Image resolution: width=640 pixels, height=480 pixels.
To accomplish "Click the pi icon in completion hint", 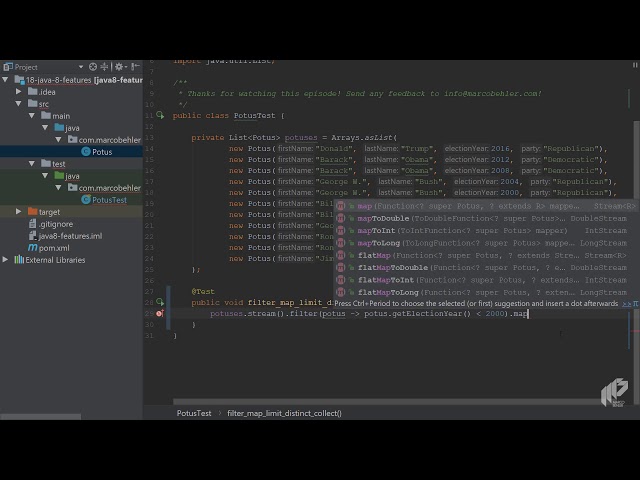I will click(636, 304).
